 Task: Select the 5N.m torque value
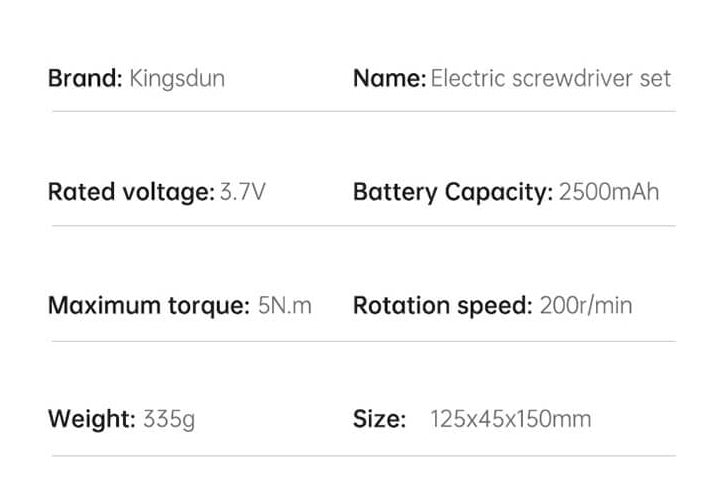(x=285, y=305)
